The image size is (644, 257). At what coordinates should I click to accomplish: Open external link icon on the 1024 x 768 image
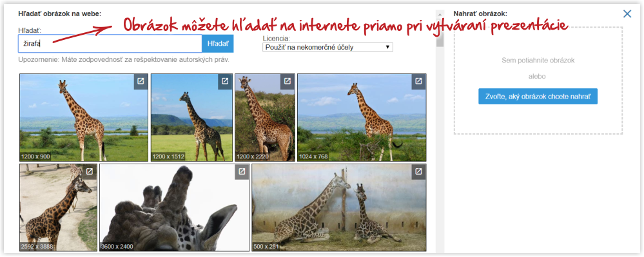pos(418,81)
